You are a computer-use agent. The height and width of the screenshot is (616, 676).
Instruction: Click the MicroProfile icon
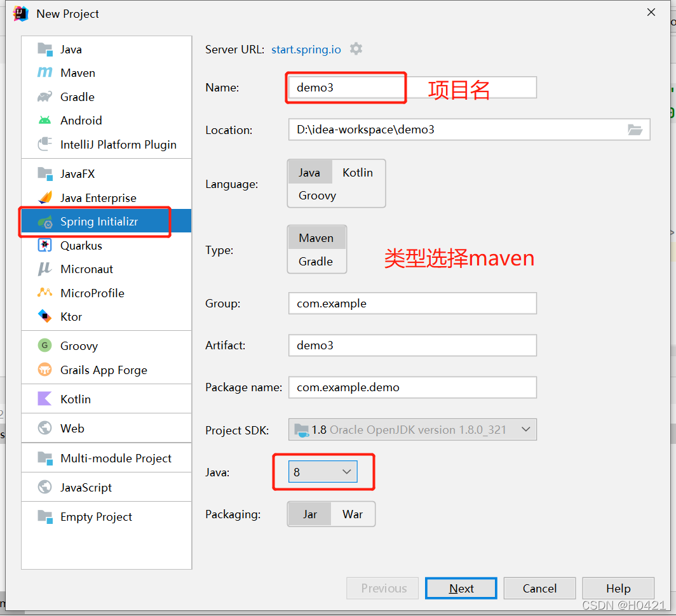point(45,293)
